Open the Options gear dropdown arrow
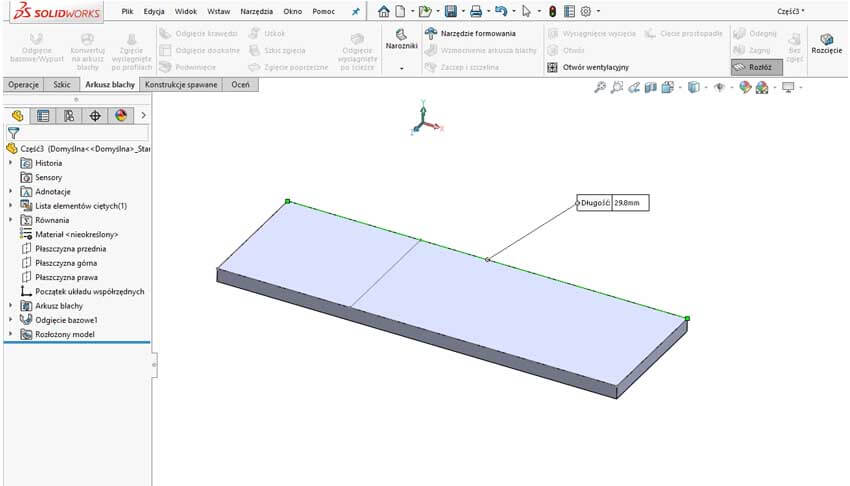The width and height of the screenshot is (850, 486). pos(598,11)
